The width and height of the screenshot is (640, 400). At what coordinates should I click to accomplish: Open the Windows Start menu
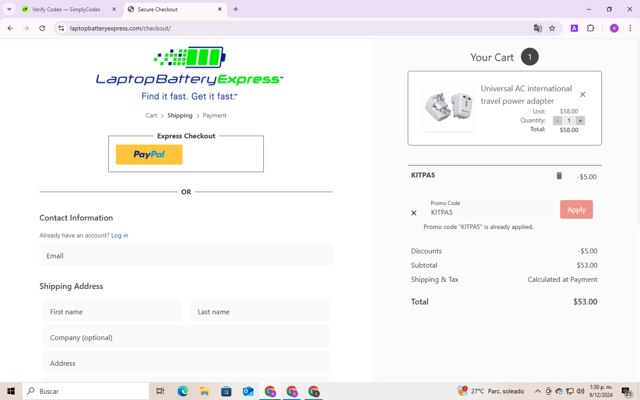pos(11,391)
